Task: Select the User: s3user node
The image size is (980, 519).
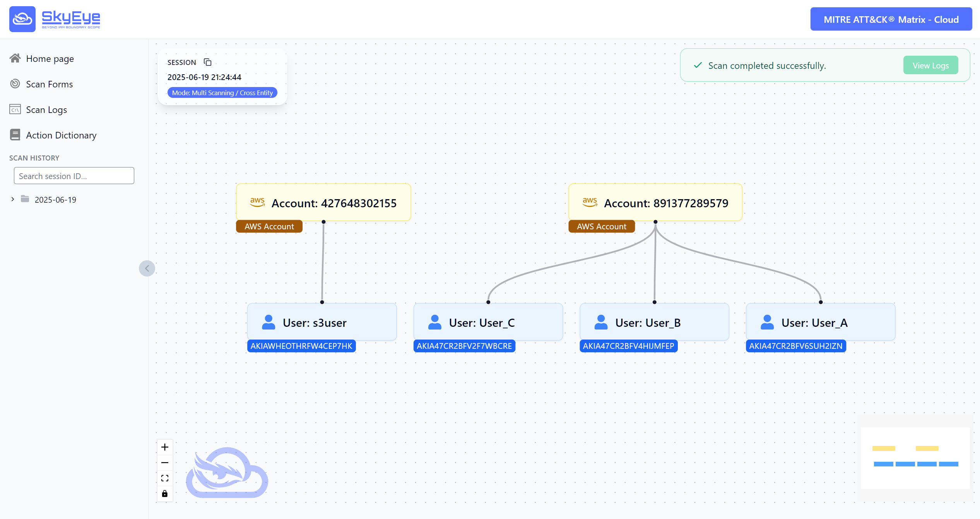Action: pos(322,322)
